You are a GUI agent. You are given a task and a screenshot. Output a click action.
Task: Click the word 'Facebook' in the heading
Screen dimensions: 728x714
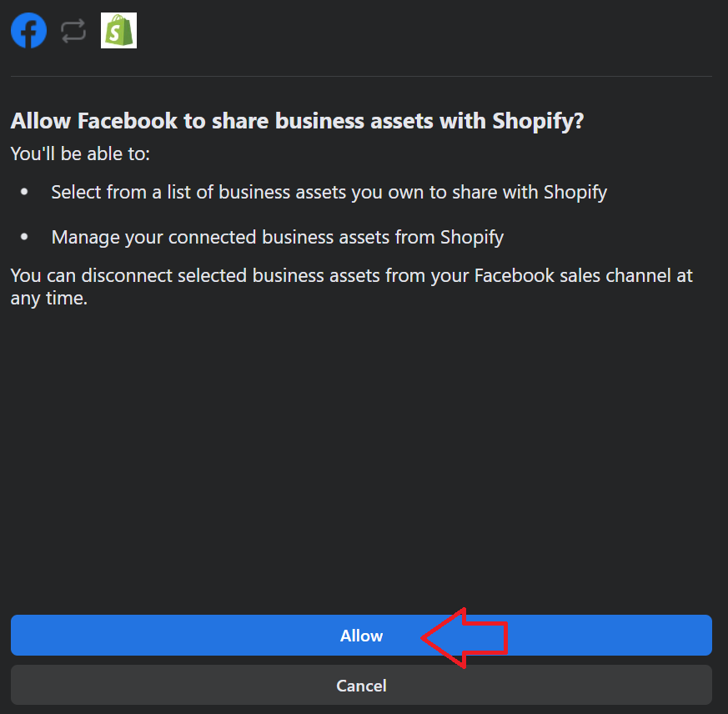(128, 121)
